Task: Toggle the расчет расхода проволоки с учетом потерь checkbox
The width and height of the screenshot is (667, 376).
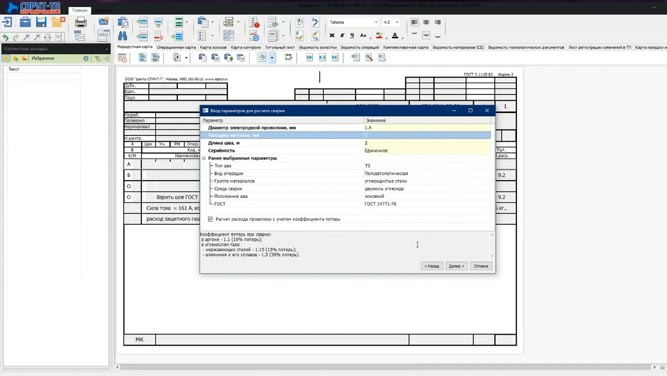Action: (210, 219)
